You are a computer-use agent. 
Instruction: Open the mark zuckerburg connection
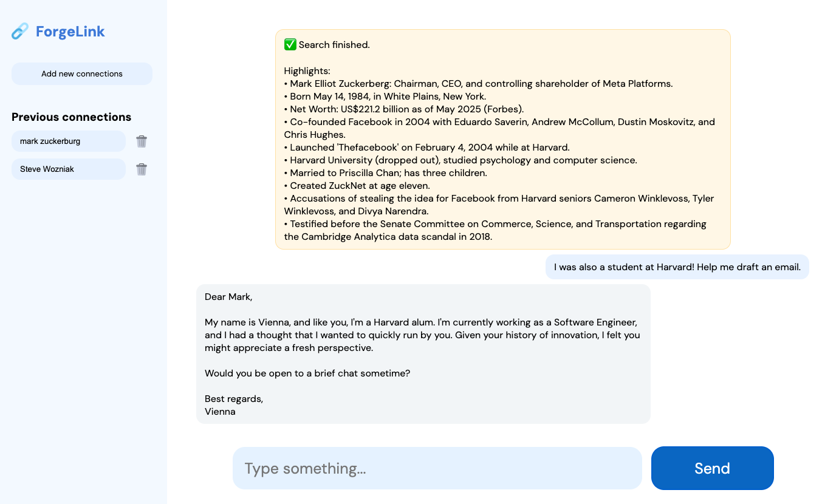[68, 141]
